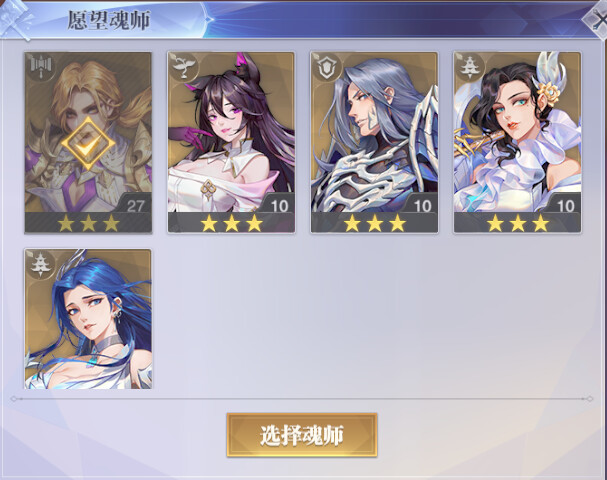Click the tower class icon on blonde card
This screenshot has height=480, width=607.
41,68
